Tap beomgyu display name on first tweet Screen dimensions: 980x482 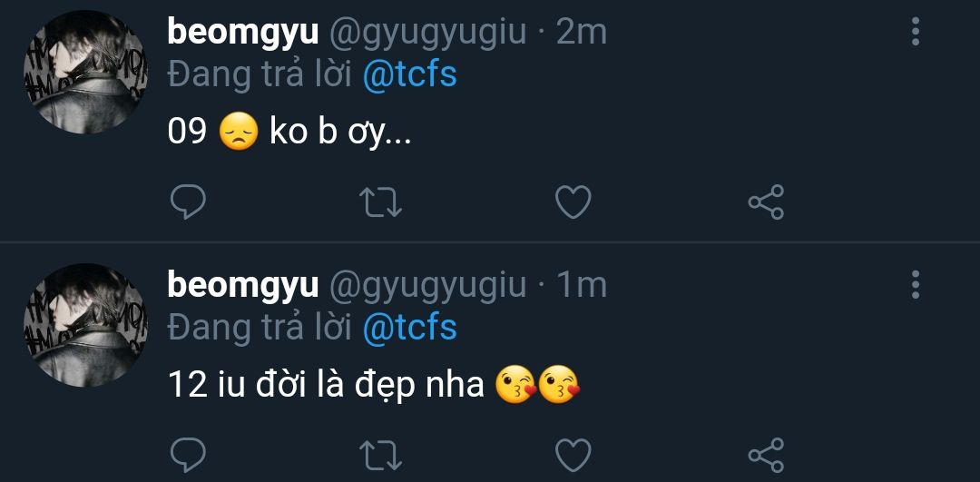coord(242,33)
